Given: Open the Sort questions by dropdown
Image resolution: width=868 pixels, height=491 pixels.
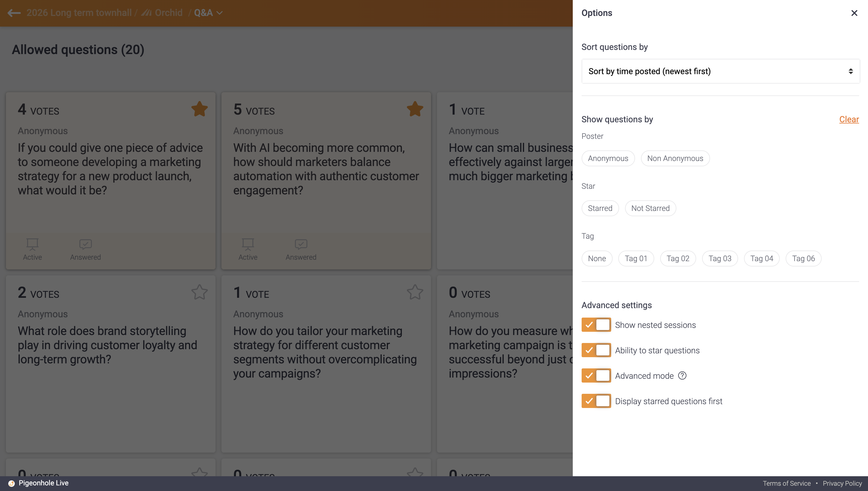Looking at the screenshot, I should tap(721, 71).
